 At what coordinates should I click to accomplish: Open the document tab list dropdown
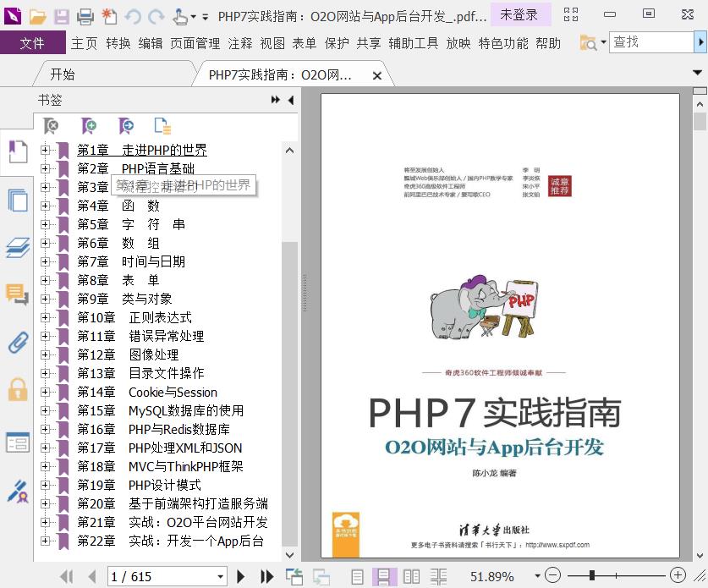698,72
